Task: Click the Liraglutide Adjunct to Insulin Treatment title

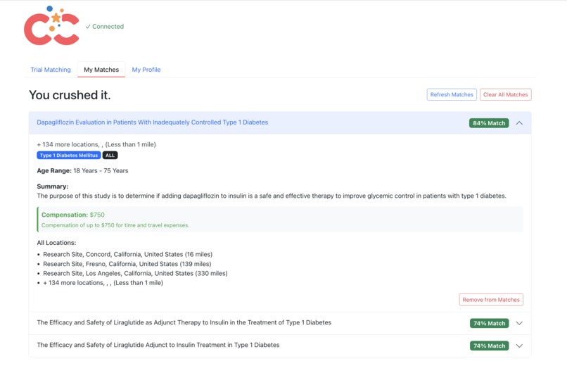Action: 158,345
